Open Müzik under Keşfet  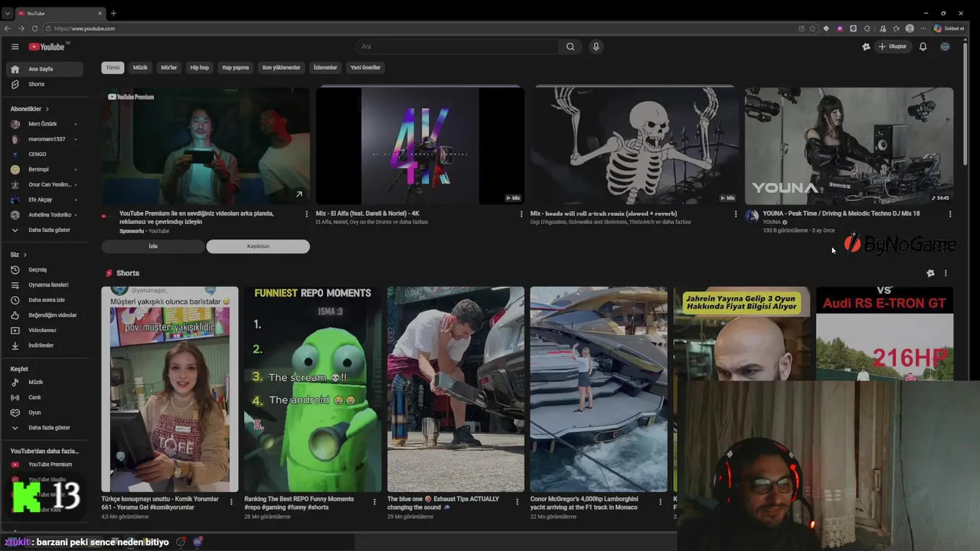pyautogui.click(x=46, y=382)
